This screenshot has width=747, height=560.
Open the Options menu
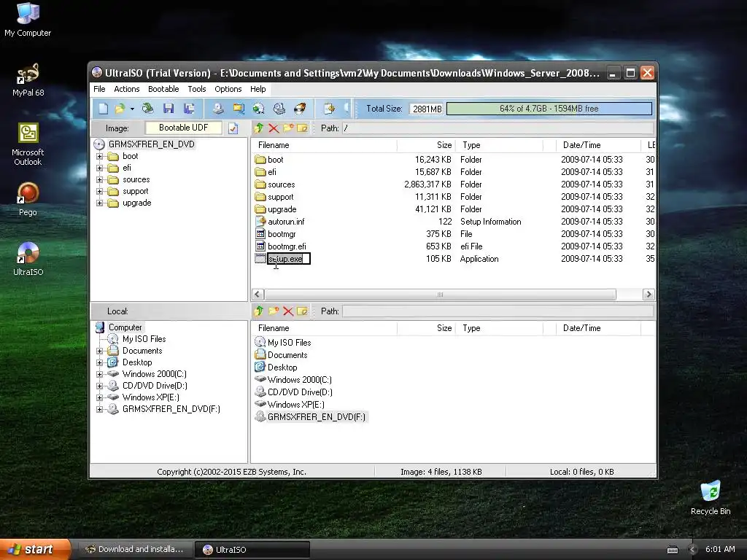point(228,89)
